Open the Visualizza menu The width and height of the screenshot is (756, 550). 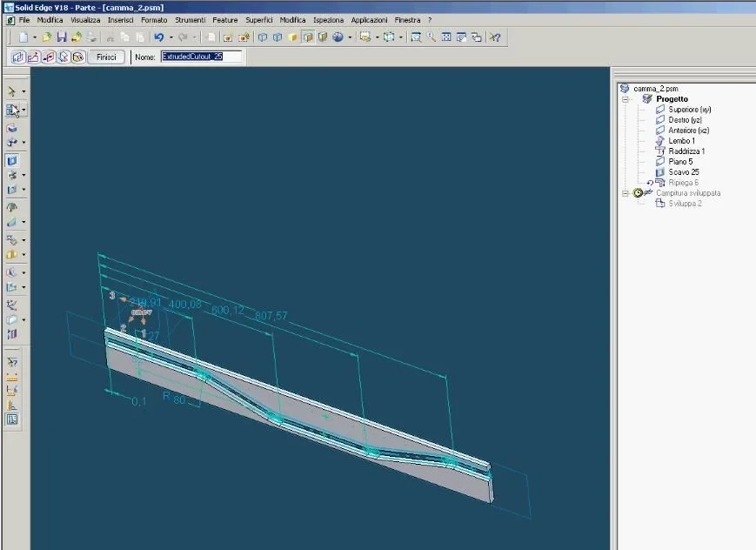point(85,20)
